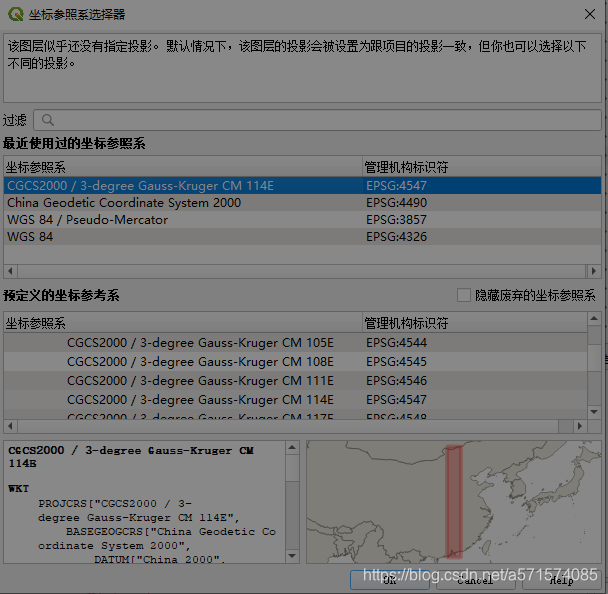Confirm selection with the OK button
Image resolution: width=608 pixels, height=594 pixels.
[x=389, y=580]
